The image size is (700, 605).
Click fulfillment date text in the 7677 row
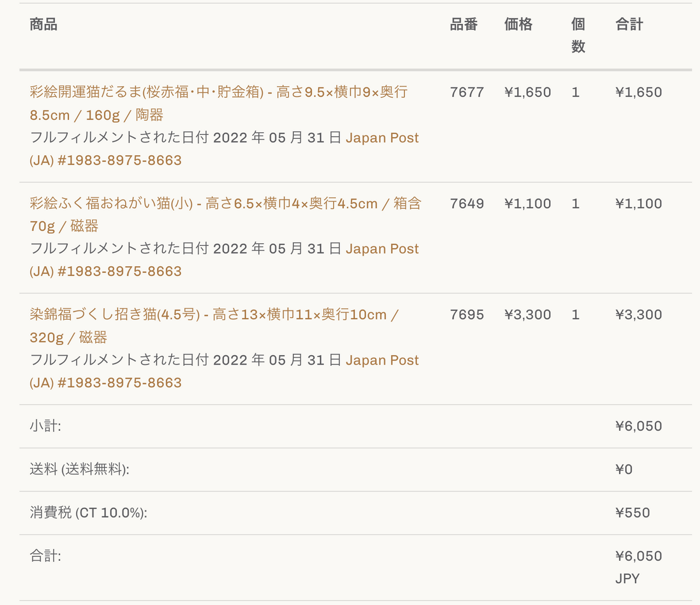click(186, 138)
